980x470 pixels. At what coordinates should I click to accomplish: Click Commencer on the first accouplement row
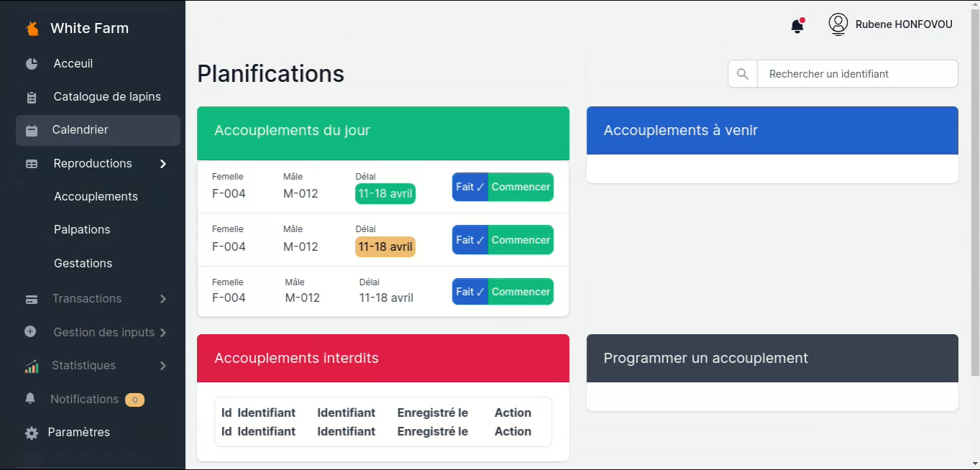521,187
